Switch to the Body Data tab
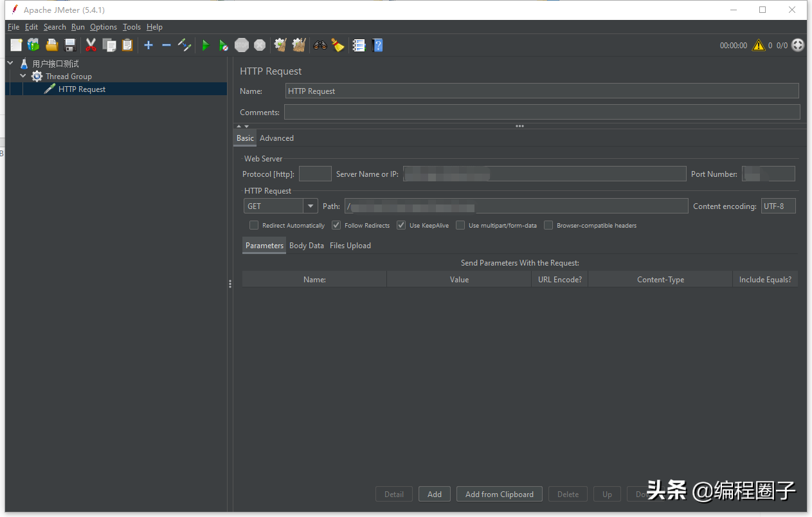 (x=307, y=246)
